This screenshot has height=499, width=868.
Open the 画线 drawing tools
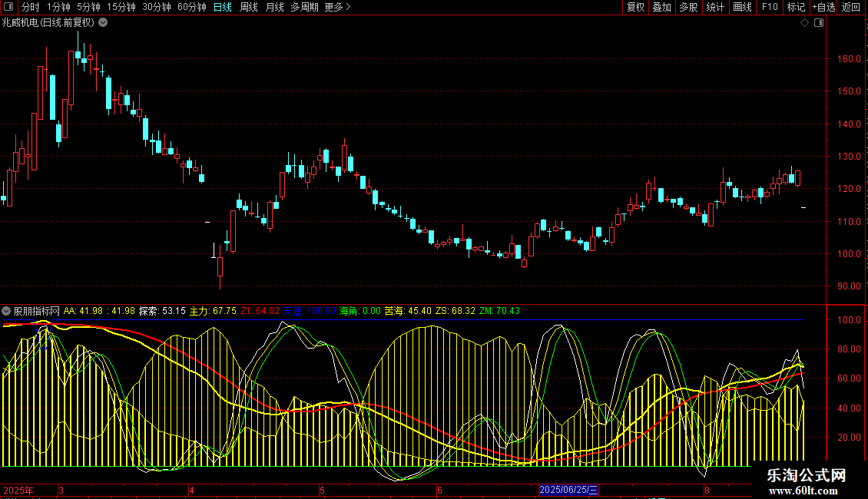pyautogui.click(x=742, y=7)
